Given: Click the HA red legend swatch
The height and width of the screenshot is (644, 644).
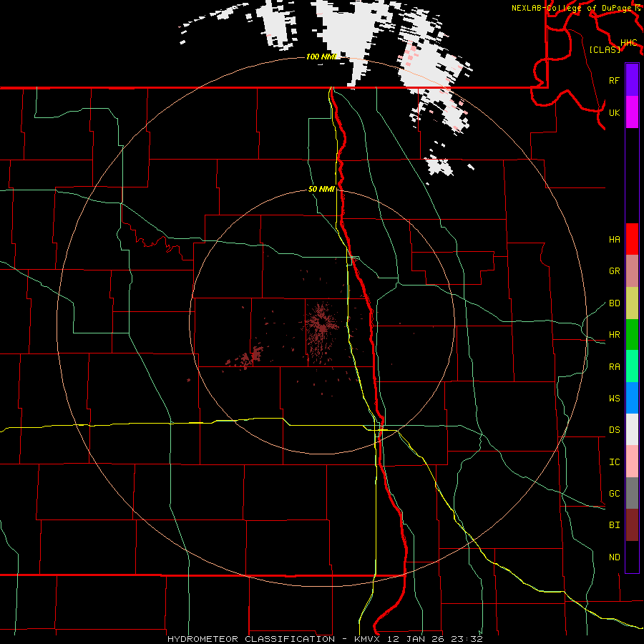Looking at the screenshot, I should (632, 239).
